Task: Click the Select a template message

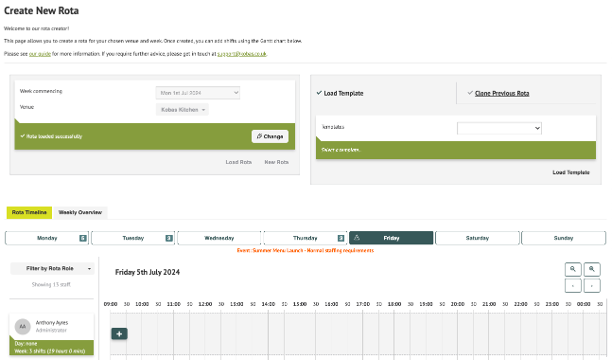Action: coord(340,150)
